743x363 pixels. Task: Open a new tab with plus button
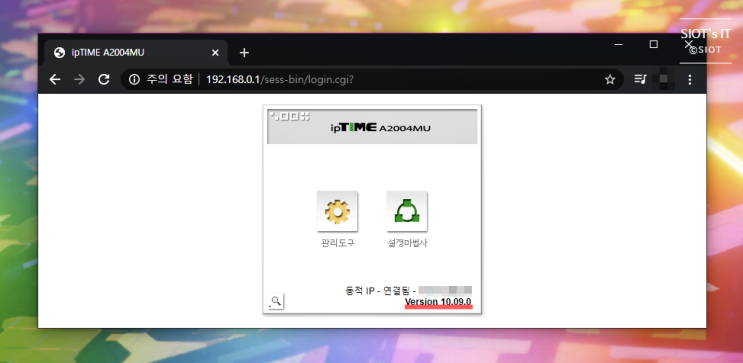(244, 53)
